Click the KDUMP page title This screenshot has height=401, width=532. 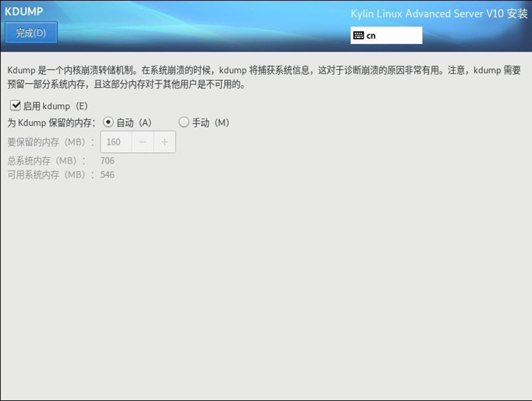[x=24, y=11]
